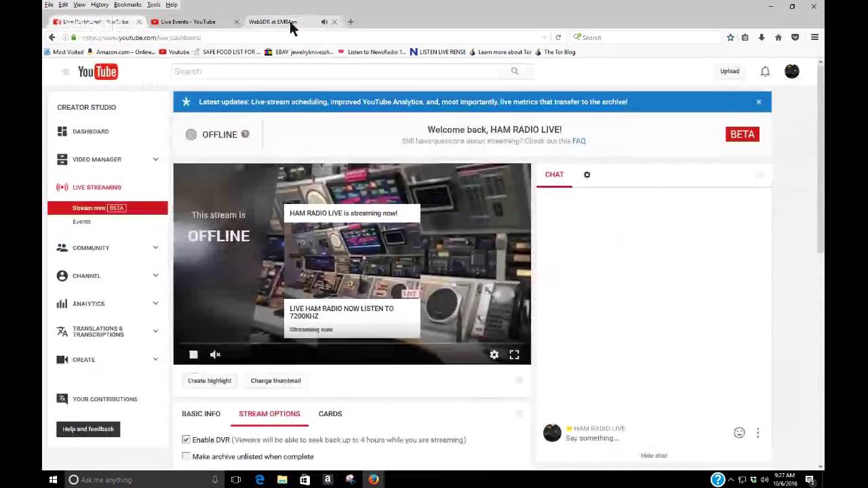Open File Explorer from the taskbar

click(282, 479)
